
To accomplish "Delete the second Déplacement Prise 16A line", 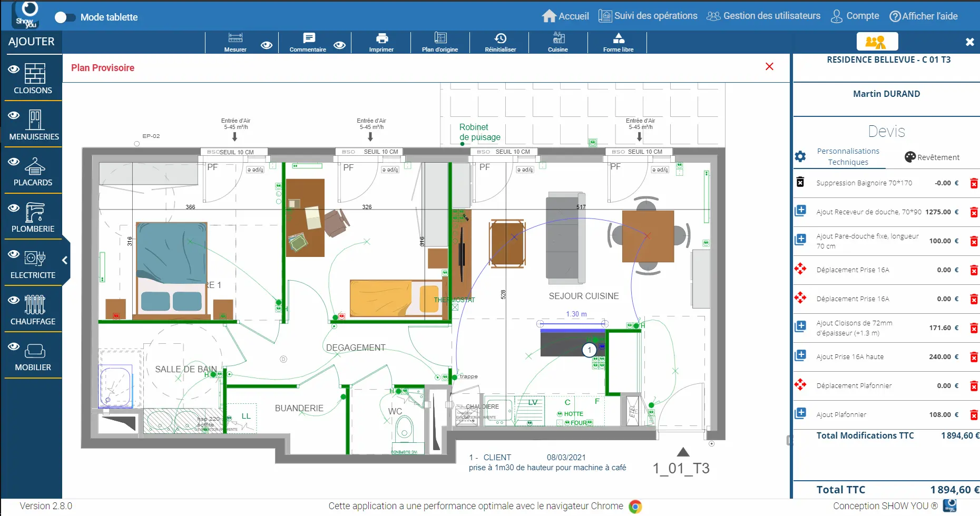I will [x=974, y=299].
